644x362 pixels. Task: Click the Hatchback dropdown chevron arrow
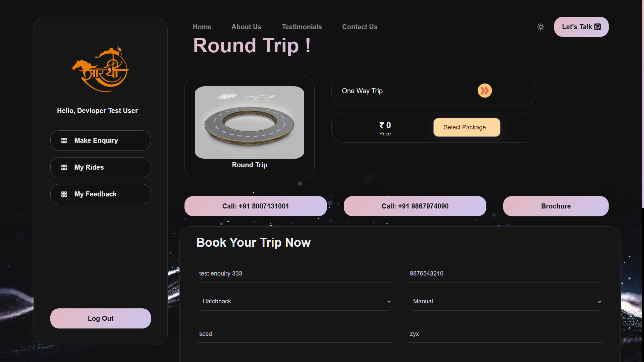pos(389,302)
